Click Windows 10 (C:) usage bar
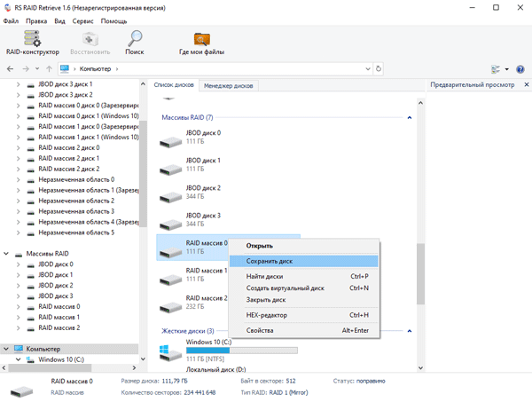 [242, 351]
